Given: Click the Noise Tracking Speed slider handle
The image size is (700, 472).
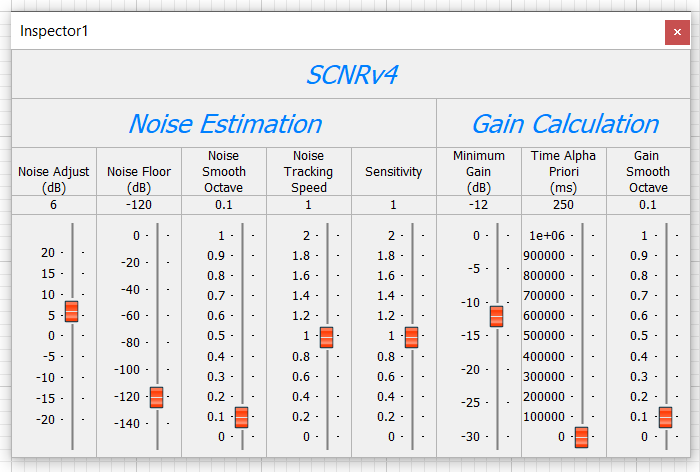Looking at the screenshot, I should pyautogui.click(x=326, y=337).
